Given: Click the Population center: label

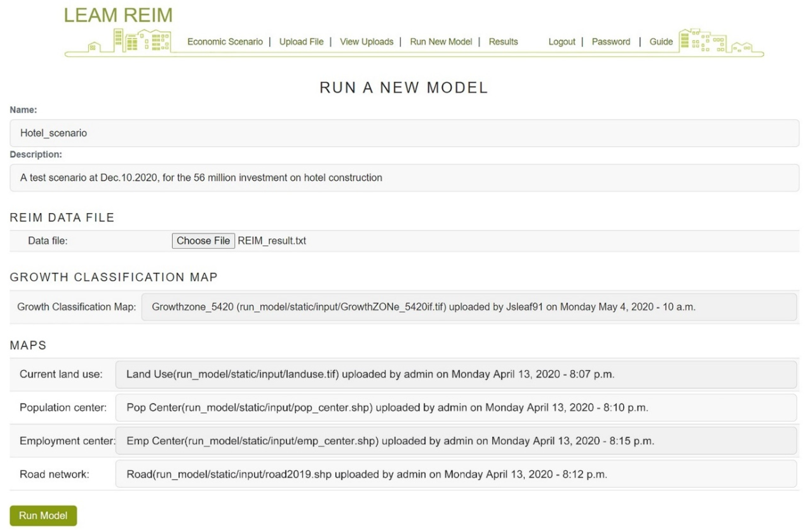Looking at the screenshot, I should click(x=63, y=408).
